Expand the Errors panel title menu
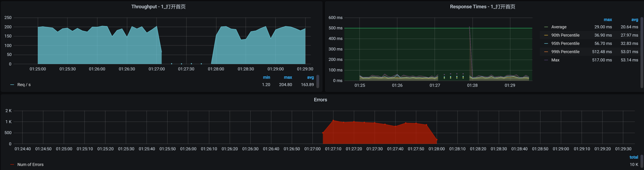This screenshot has width=644, height=170. click(x=320, y=100)
